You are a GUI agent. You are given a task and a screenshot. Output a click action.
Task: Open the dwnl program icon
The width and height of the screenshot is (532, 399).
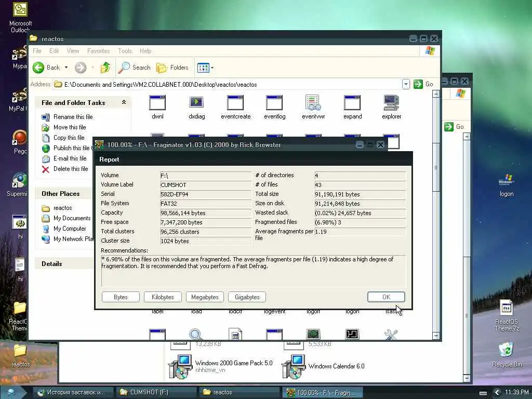pos(157,103)
